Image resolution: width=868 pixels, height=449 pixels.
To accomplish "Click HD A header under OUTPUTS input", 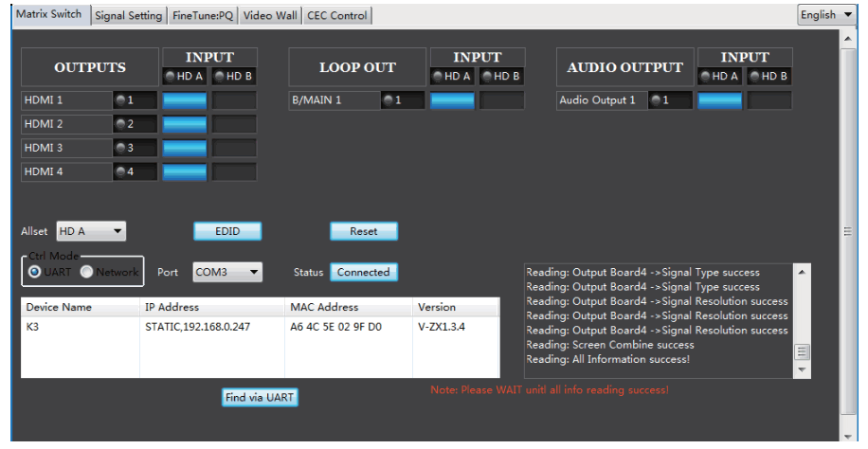I will click(185, 77).
